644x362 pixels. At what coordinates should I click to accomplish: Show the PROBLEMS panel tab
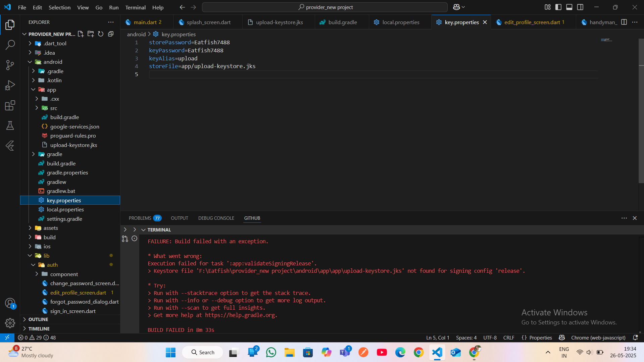click(x=140, y=218)
